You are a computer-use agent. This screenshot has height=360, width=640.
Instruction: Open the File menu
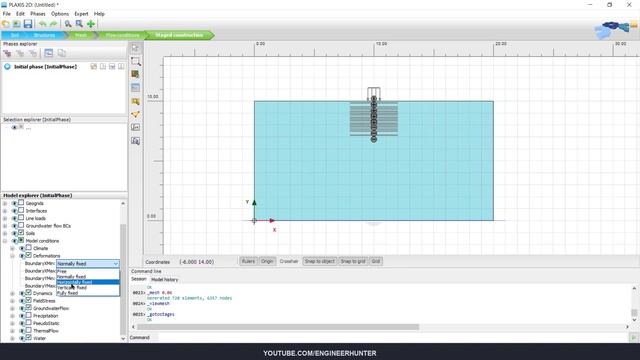(x=7, y=14)
